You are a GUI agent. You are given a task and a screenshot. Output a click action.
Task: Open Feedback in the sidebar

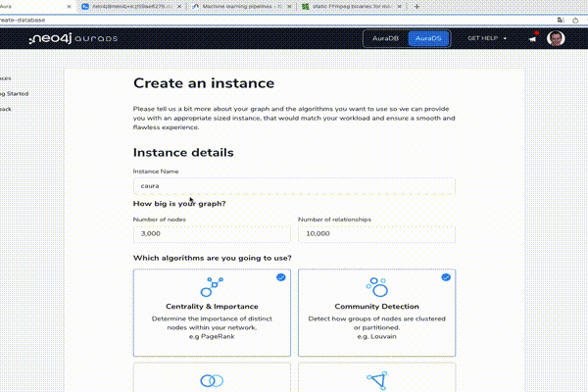6,109
